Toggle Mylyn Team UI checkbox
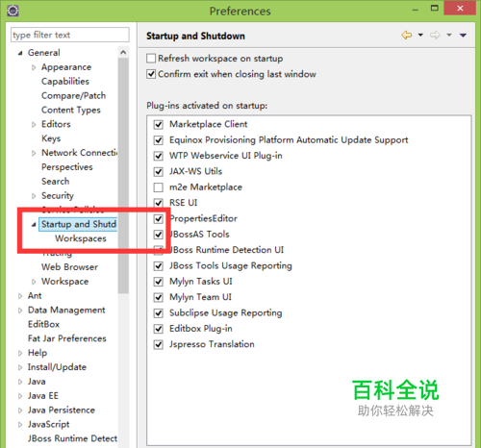481x448 pixels. 159,297
